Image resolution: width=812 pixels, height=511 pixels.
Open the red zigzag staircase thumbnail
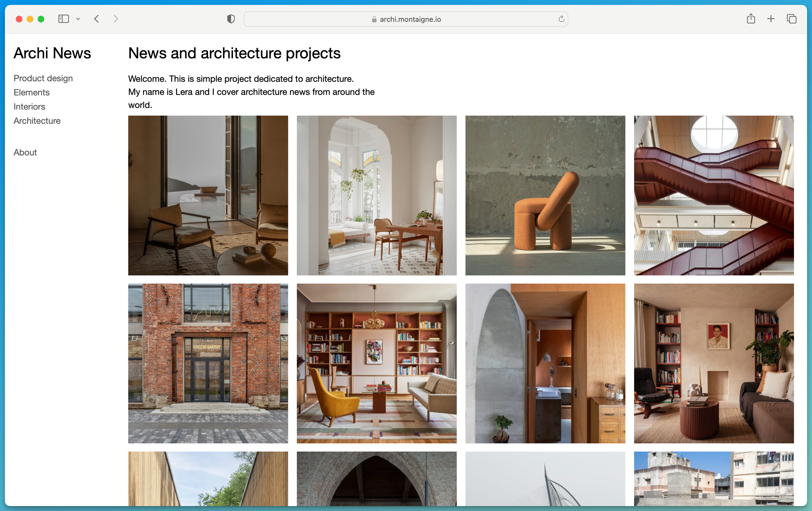click(714, 196)
